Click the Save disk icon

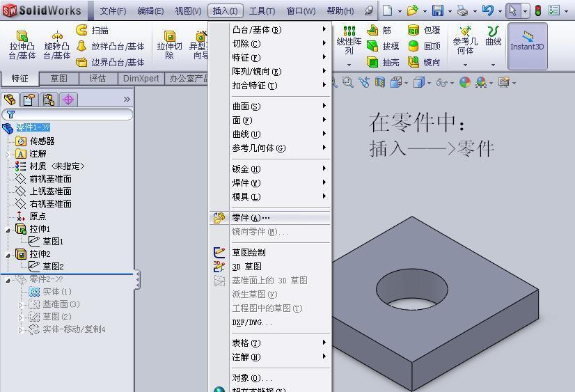437,10
